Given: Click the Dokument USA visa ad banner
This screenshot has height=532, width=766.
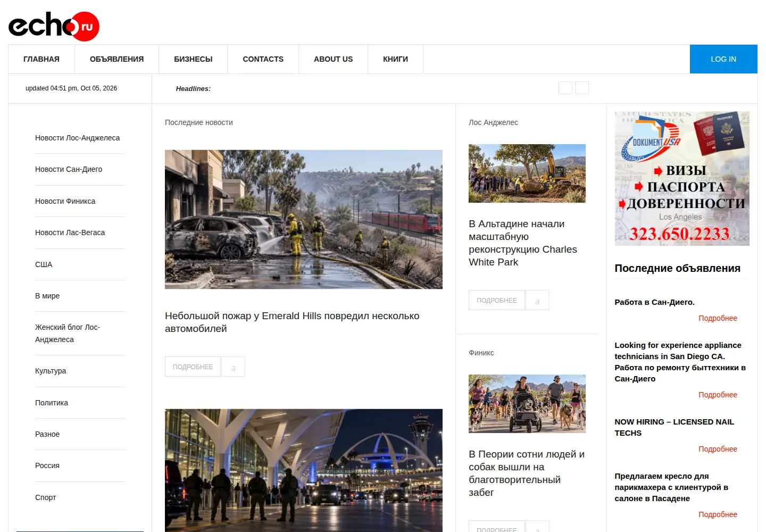Looking at the screenshot, I should [x=682, y=178].
